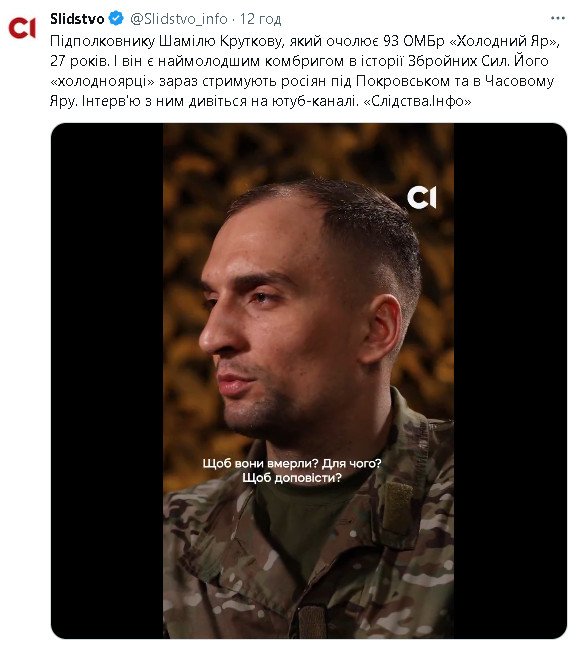Viewport: 577px width, 646px height.
Task: Visit the @Slidstvo_info handle link
Action: [x=179, y=19]
